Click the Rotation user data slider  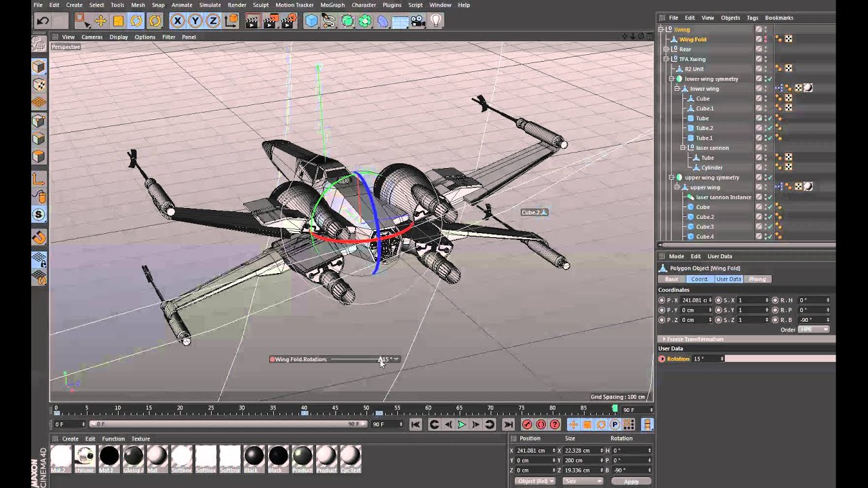[780, 359]
